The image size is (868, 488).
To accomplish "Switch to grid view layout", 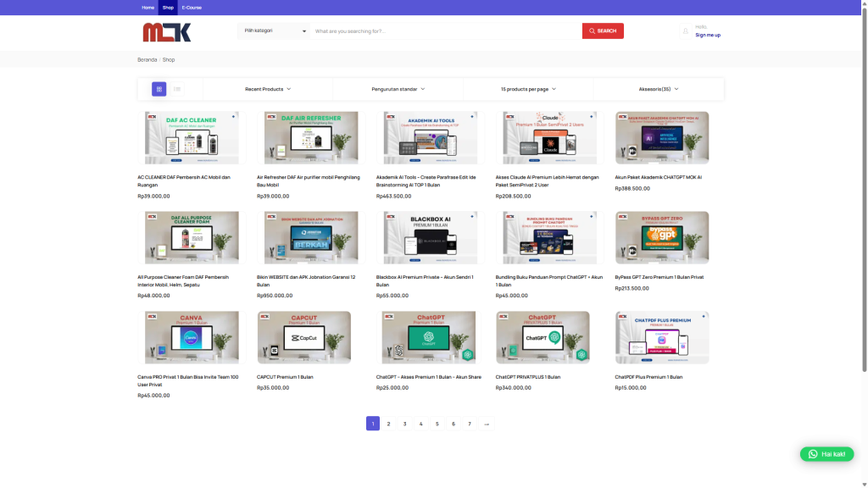I will pyautogui.click(x=159, y=89).
